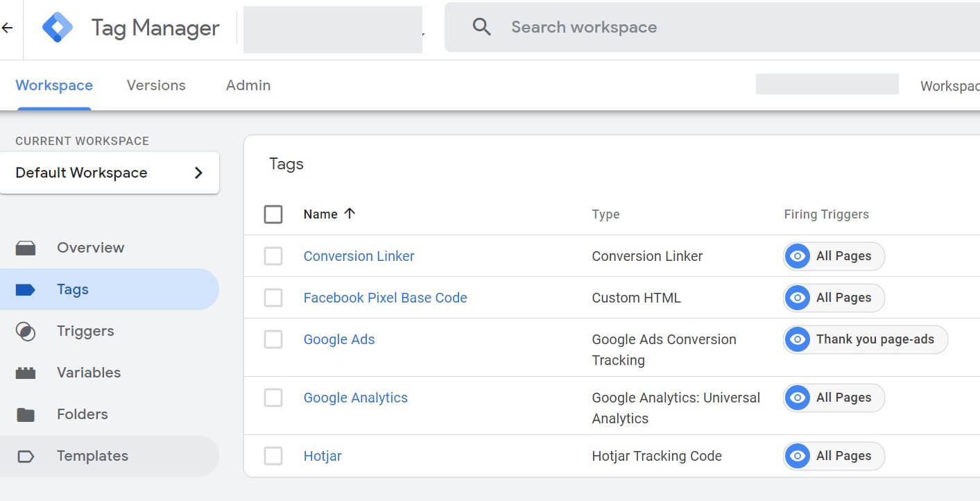Image resolution: width=980 pixels, height=501 pixels.
Task: Click the sort arrow beside Name header
Action: (350, 214)
